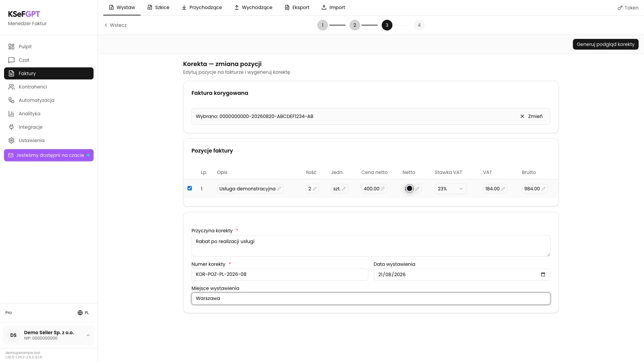Jump to step 1 in the stepper

322,25
